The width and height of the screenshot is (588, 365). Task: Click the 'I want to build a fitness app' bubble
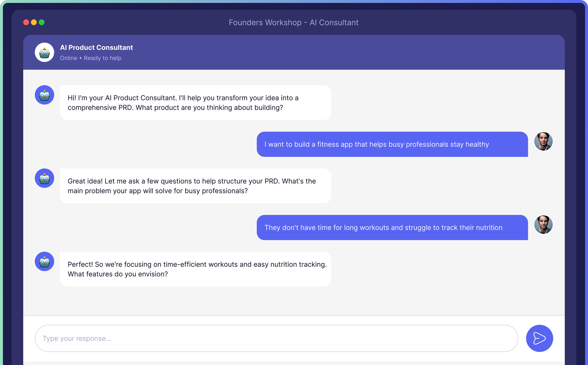[x=392, y=144]
